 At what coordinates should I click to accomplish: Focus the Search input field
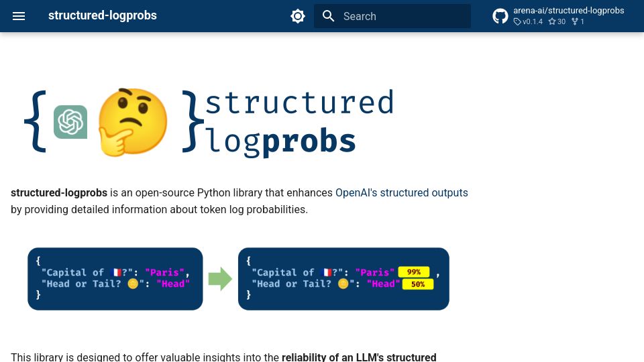392,16
